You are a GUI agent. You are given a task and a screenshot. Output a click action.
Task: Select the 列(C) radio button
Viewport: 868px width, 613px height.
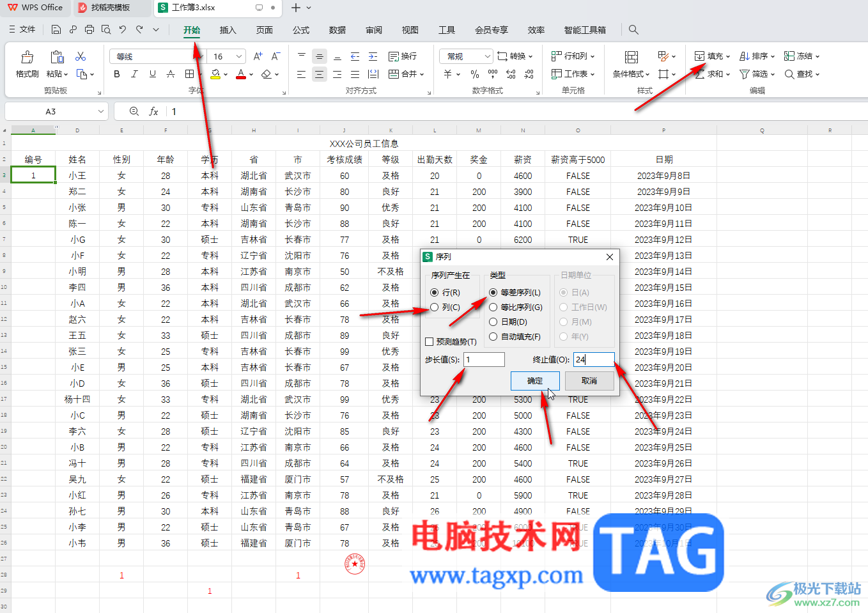click(435, 307)
